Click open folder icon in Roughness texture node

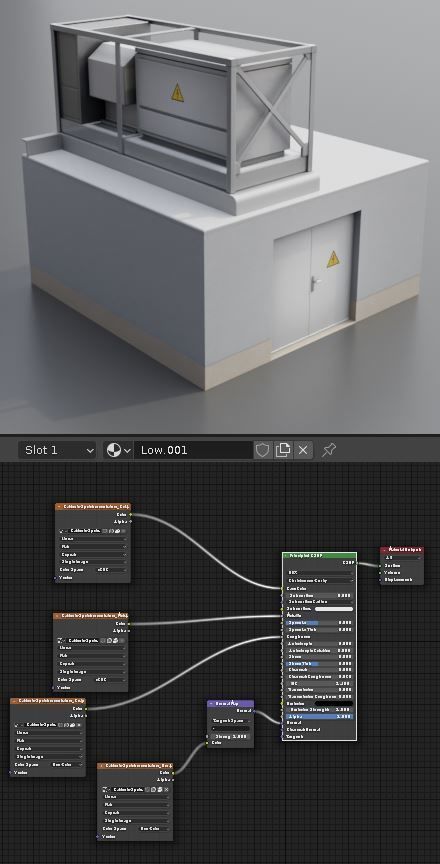(x=72, y=725)
